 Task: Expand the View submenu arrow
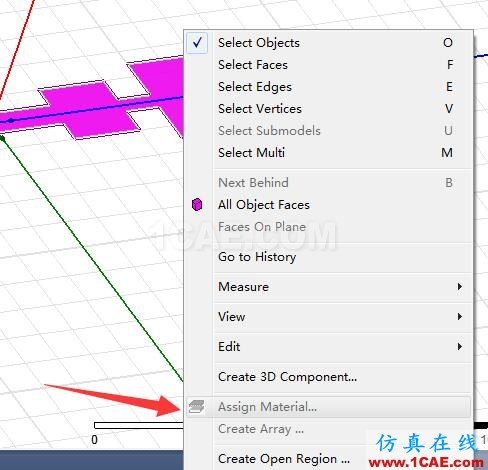460,316
